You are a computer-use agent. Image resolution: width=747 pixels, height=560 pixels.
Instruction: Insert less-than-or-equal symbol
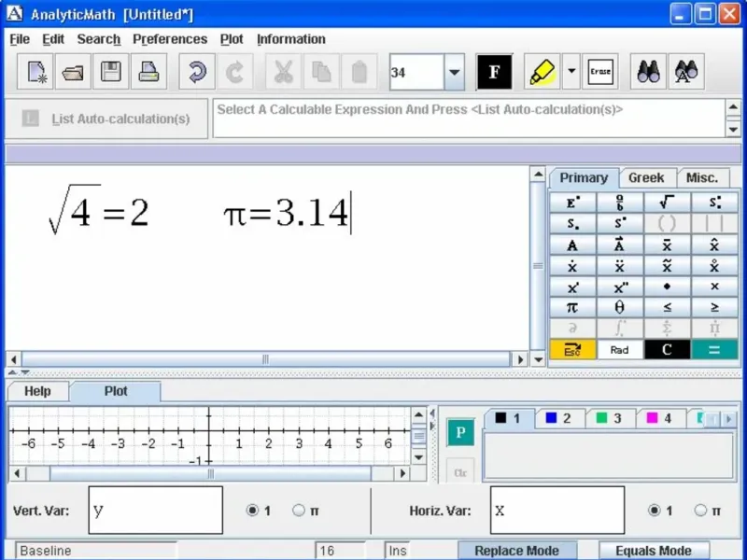pos(667,308)
